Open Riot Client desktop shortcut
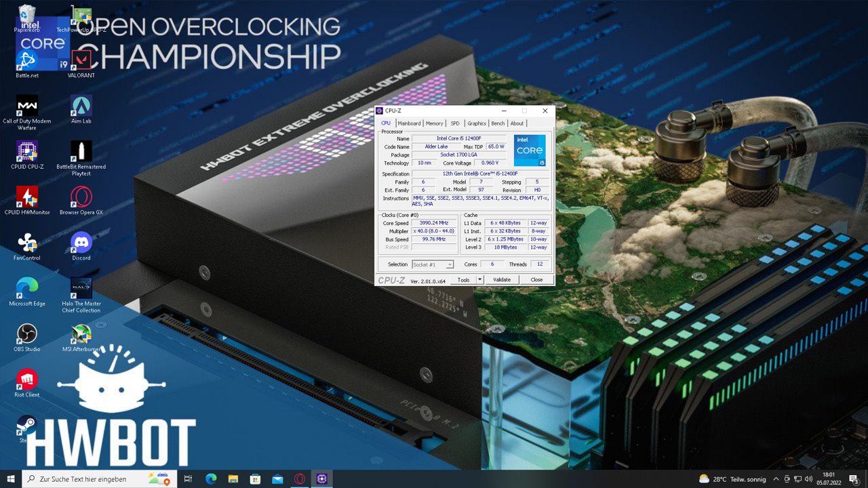Viewport: 868px width, 488px height. (27, 383)
